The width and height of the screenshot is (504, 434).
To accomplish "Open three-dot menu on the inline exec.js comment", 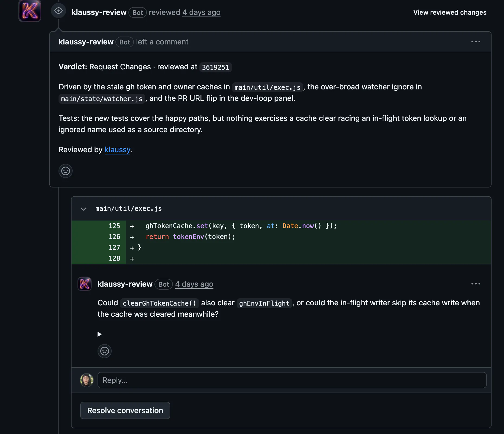I will click(x=476, y=284).
